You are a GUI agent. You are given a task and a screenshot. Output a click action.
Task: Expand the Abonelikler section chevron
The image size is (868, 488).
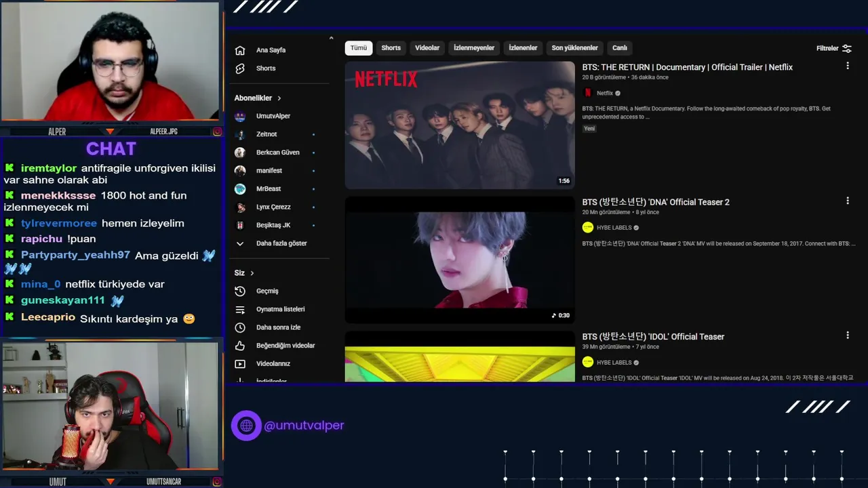tap(279, 98)
